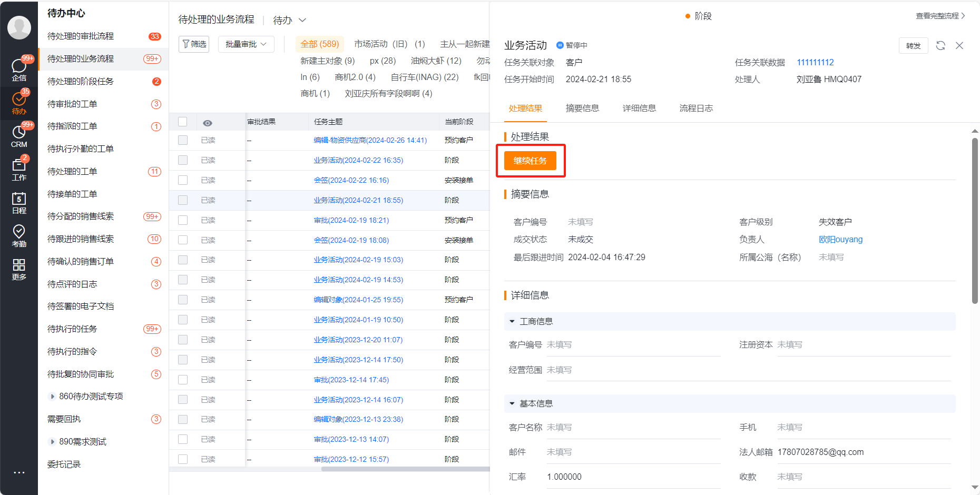Open the 欧阳ouyang owner link
This screenshot has width=980, height=495.
(840, 240)
